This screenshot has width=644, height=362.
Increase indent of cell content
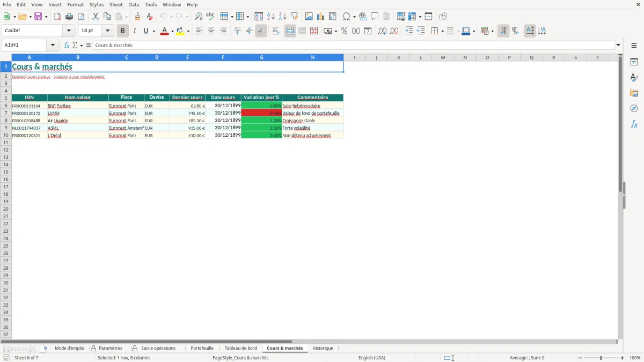point(409,31)
